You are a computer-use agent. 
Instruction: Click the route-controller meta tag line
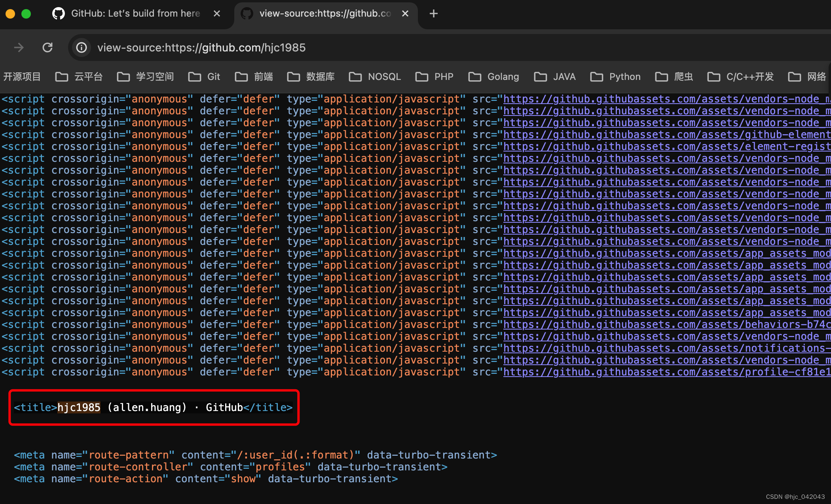tap(231, 467)
